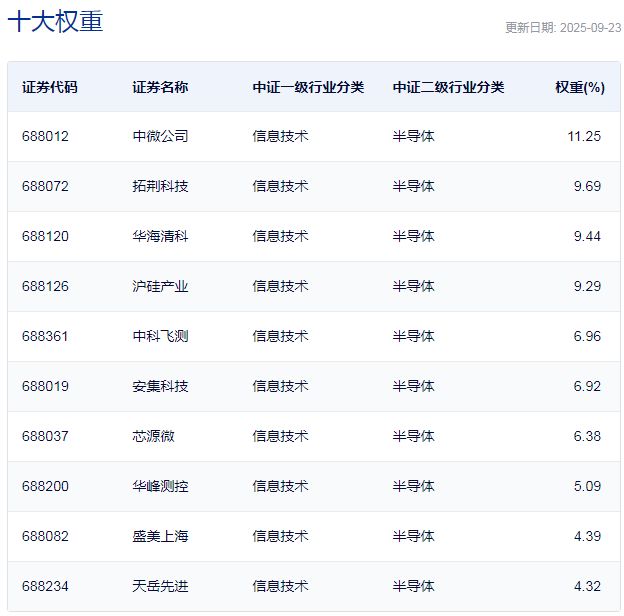624x616 pixels.
Task: Click weight value 9.29
Action: (587, 286)
